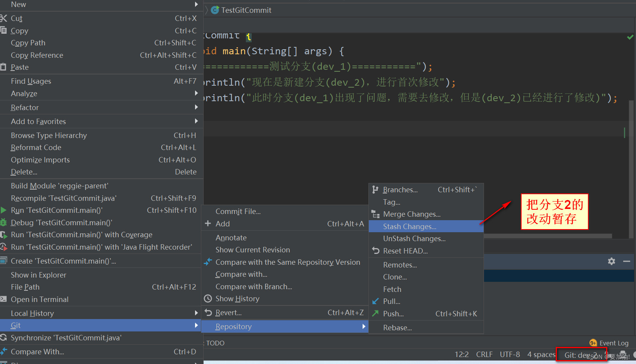Change 4 spaces indent setting
This screenshot has height=364, width=636.
coord(541,354)
